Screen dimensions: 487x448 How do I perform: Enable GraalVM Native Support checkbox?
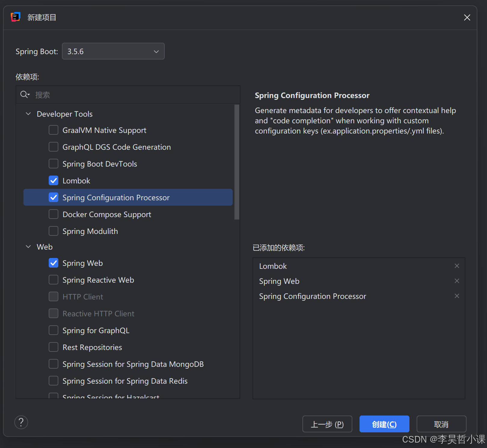54,130
